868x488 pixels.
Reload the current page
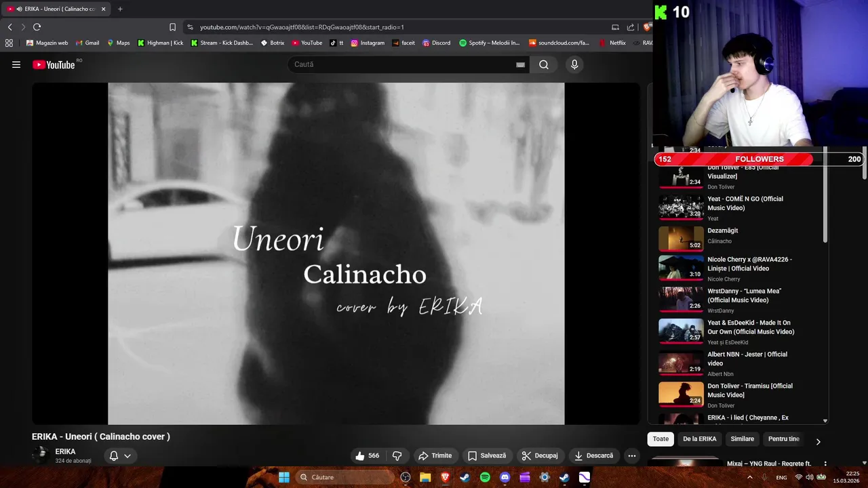pos(37,27)
